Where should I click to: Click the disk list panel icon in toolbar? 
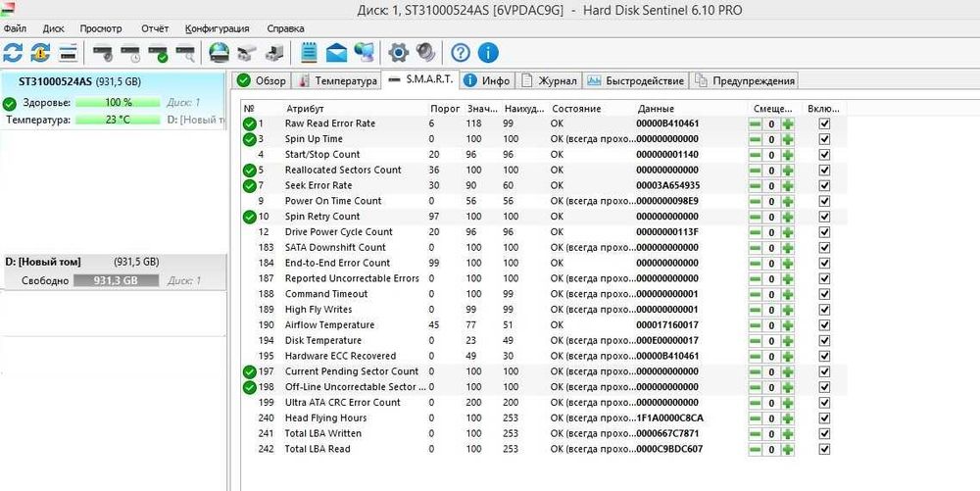[69, 53]
